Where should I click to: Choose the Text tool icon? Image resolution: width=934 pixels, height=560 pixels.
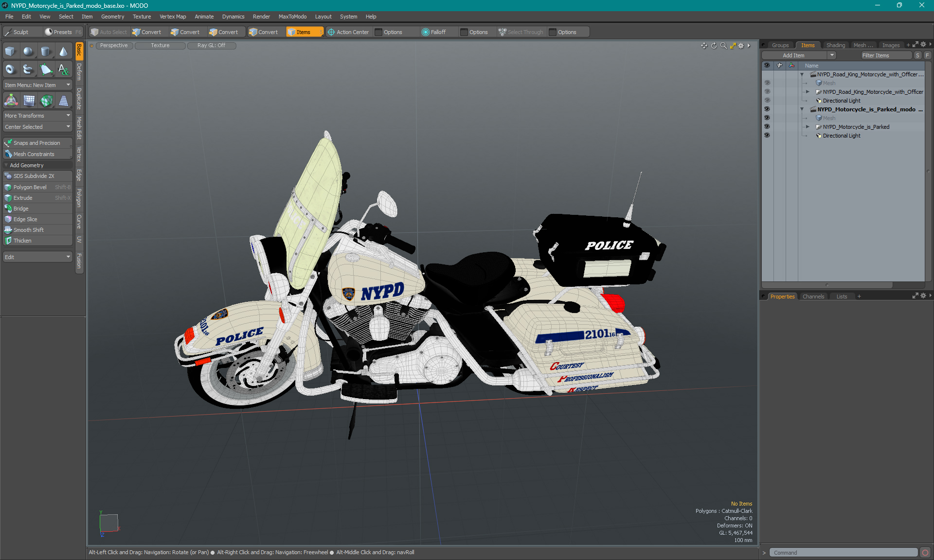tap(63, 70)
